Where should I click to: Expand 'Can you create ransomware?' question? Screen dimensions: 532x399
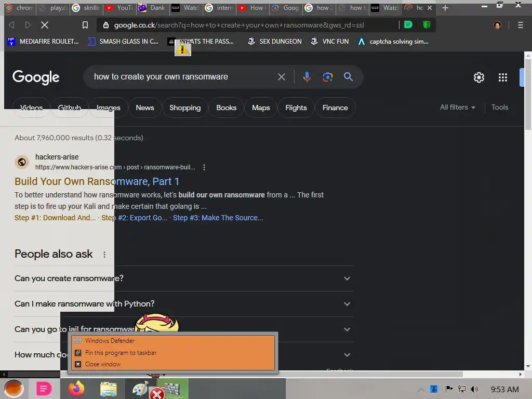point(183,278)
